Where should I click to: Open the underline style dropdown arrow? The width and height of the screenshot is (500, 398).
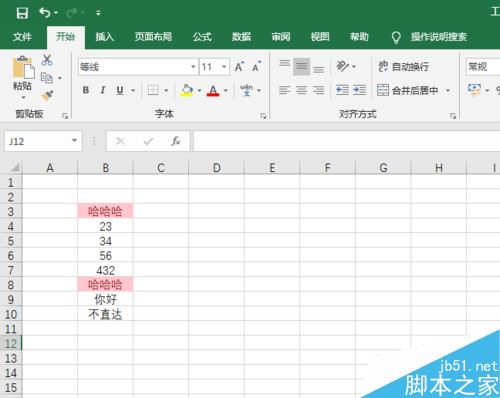(133, 90)
